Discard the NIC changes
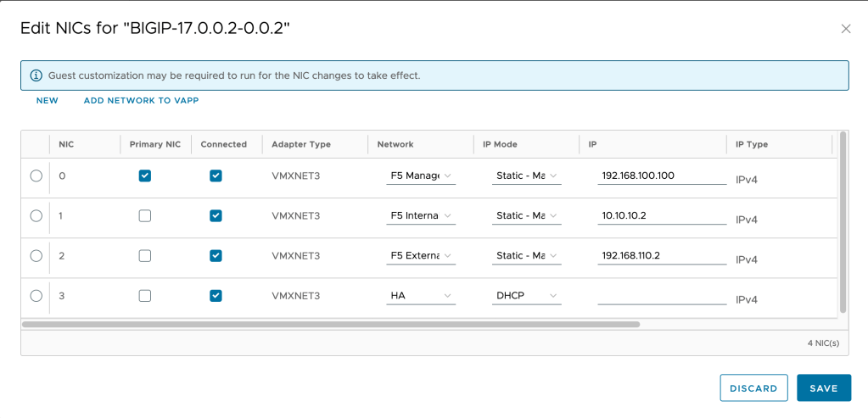Screen dimensions: 868x418 tap(753, 388)
